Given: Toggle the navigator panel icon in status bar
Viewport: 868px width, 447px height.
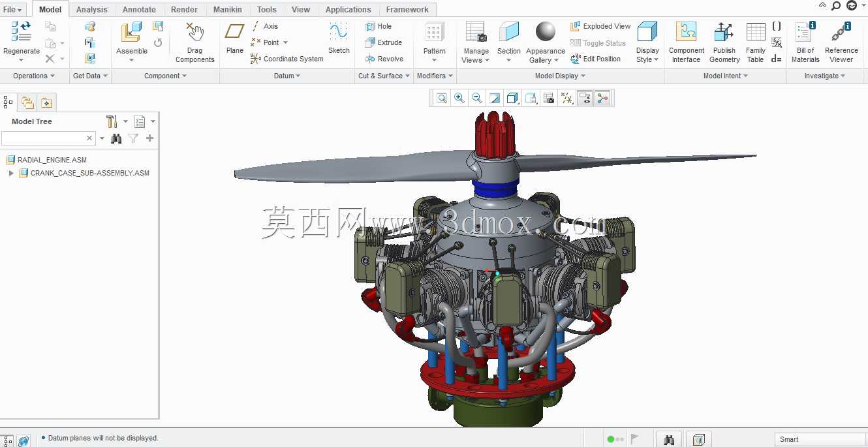Looking at the screenshot, I should click(x=7, y=440).
